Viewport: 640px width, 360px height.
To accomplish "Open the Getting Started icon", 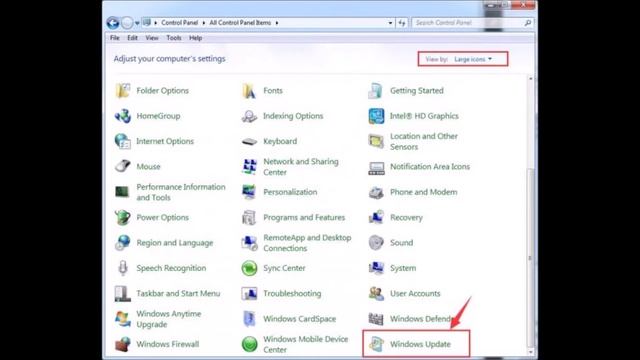I will [x=376, y=91].
